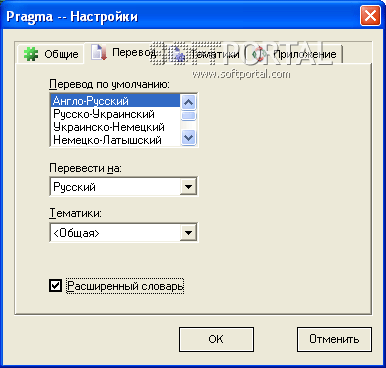Click the list scroll up arrow
386x368 pixels.
[x=189, y=102]
